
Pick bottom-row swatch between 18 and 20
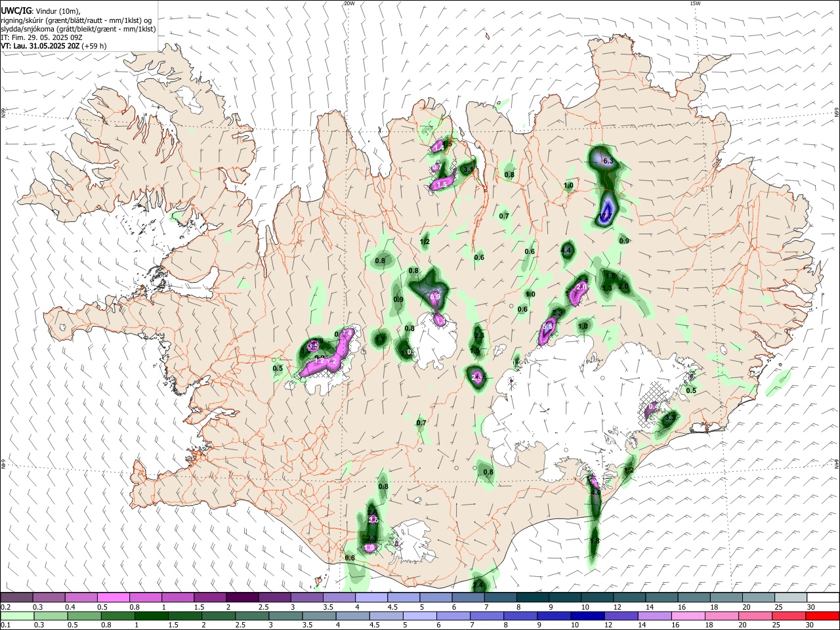(723, 616)
